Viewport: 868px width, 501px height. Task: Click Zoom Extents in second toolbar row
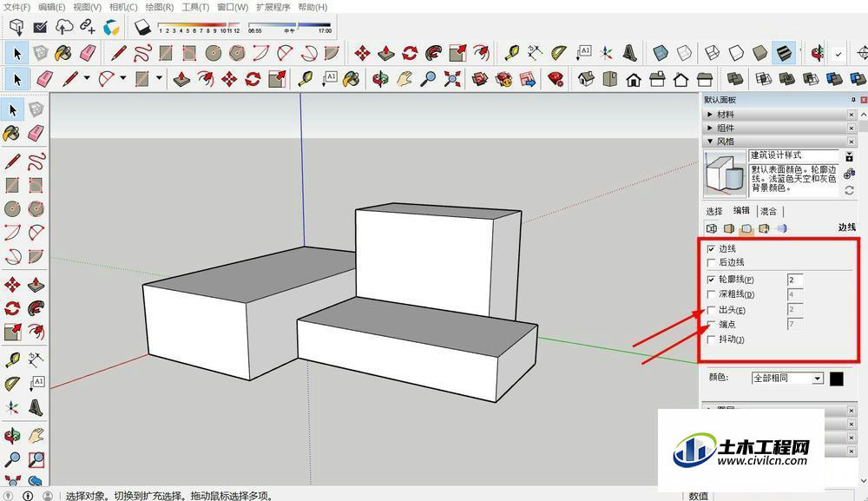451,79
